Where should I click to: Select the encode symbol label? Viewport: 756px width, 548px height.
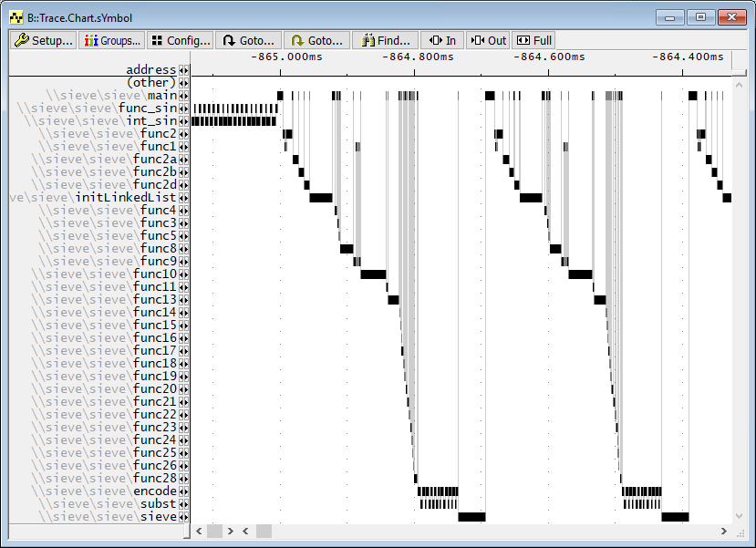tap(154, 491)
